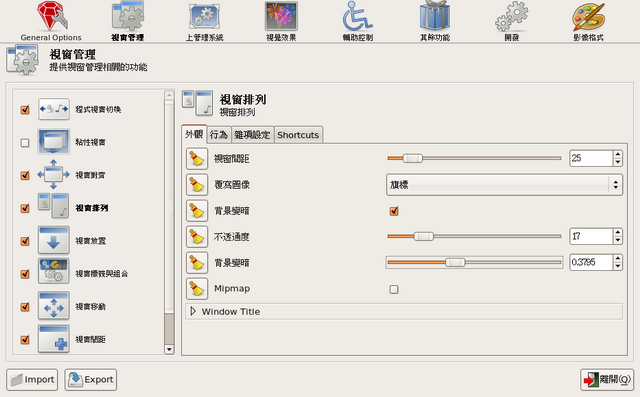Open the 上管理系統 category icon
Viewport: 640px width, 397px height.
pyautogui.click(x=204, y=16)
